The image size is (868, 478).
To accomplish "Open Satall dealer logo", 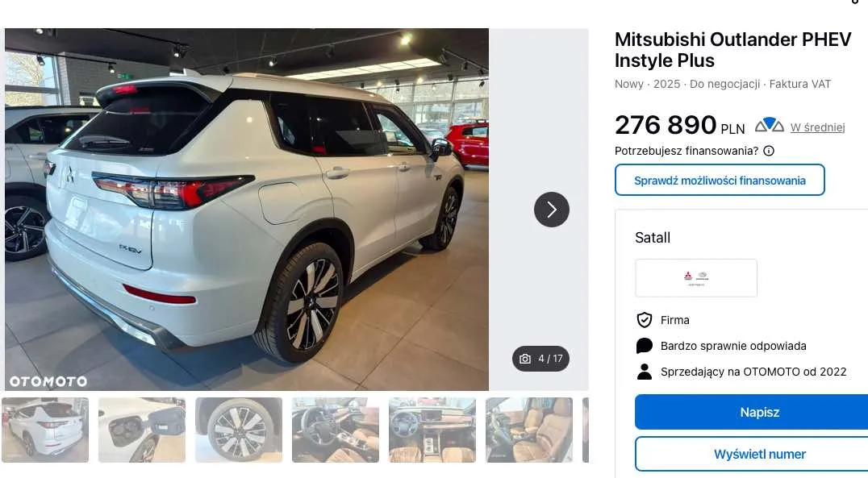I will coord(696,278).
